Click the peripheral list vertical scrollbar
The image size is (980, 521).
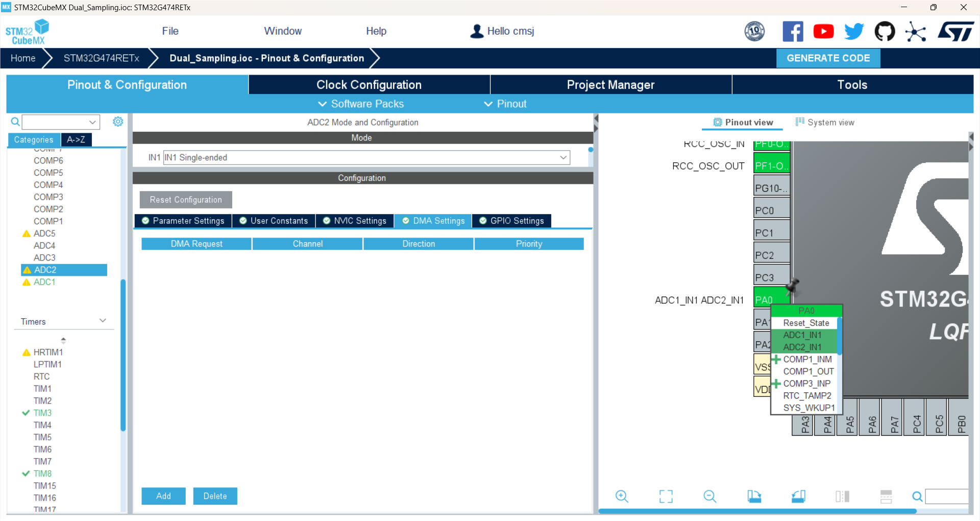tap(123, 355)
